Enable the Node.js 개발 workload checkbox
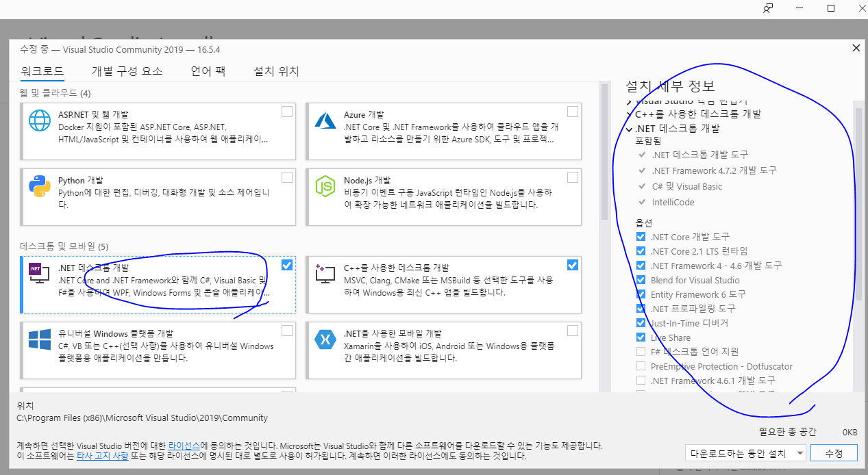Screen dimensions: 868x475 (x=573, y=177)
